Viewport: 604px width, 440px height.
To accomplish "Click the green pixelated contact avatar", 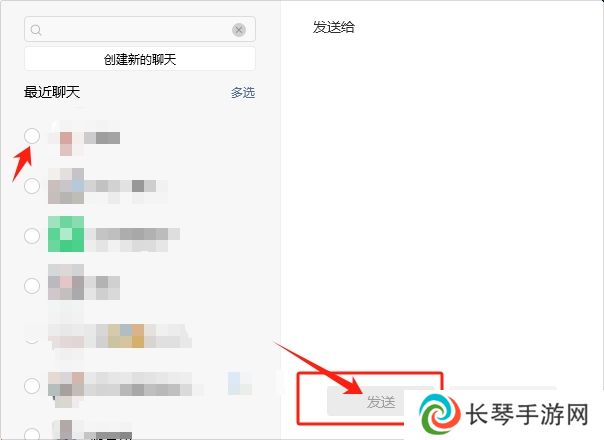I will [66, 234].
